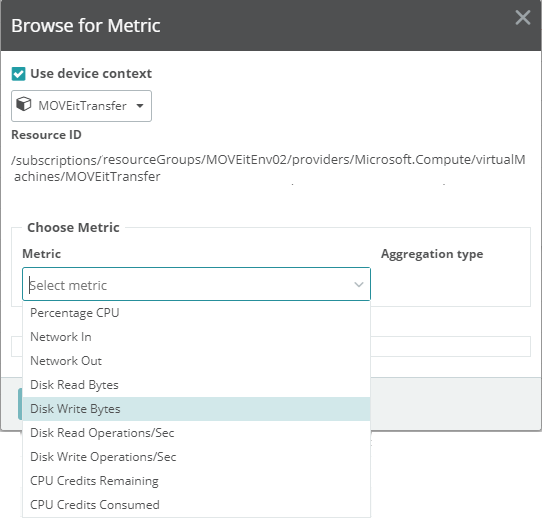Image resolution: width=542 pixels, height=519 pixels.
Task: Pick Disk Write Operations/Sec entry
Action: 196,457
